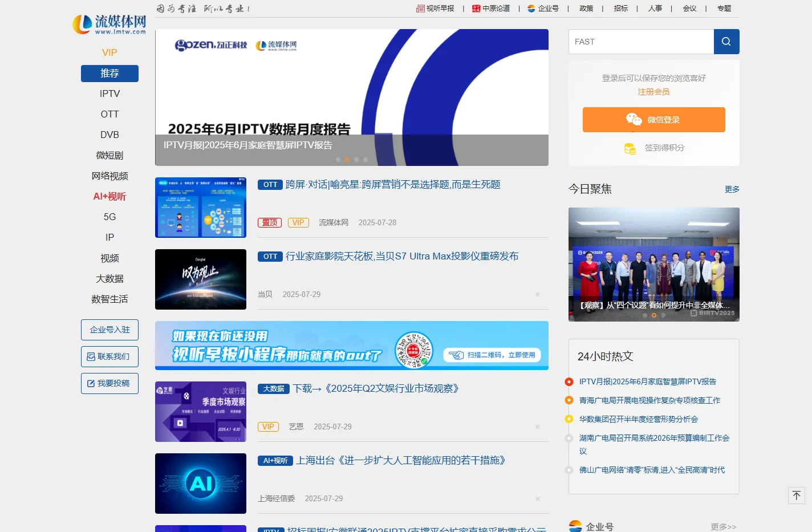Open hot article 佛山广电网络"清零"标清

coord(652,470)
